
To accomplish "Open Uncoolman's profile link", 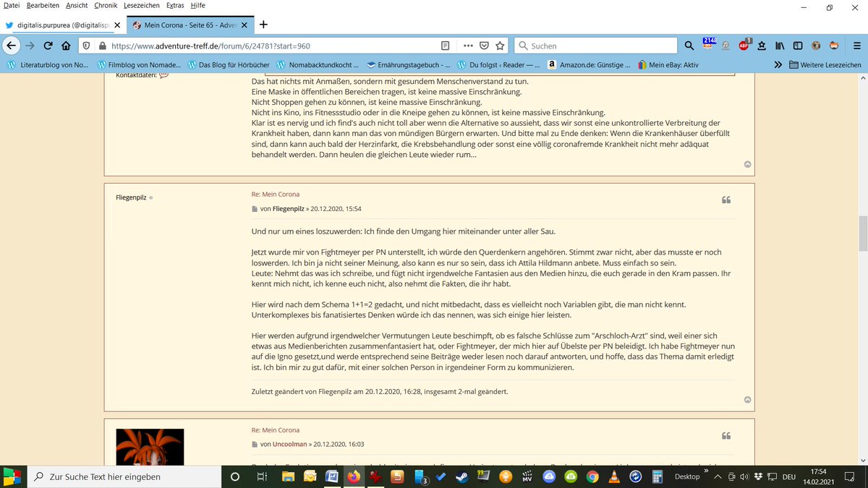I will click(x=292, y=444).
